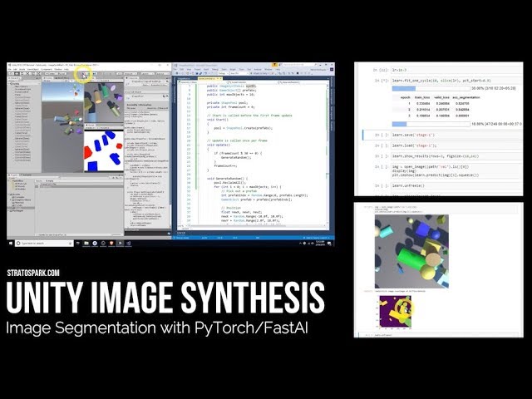
Task: Collapse the GenerateRandom() method outlining
Action: click(198, 179)
